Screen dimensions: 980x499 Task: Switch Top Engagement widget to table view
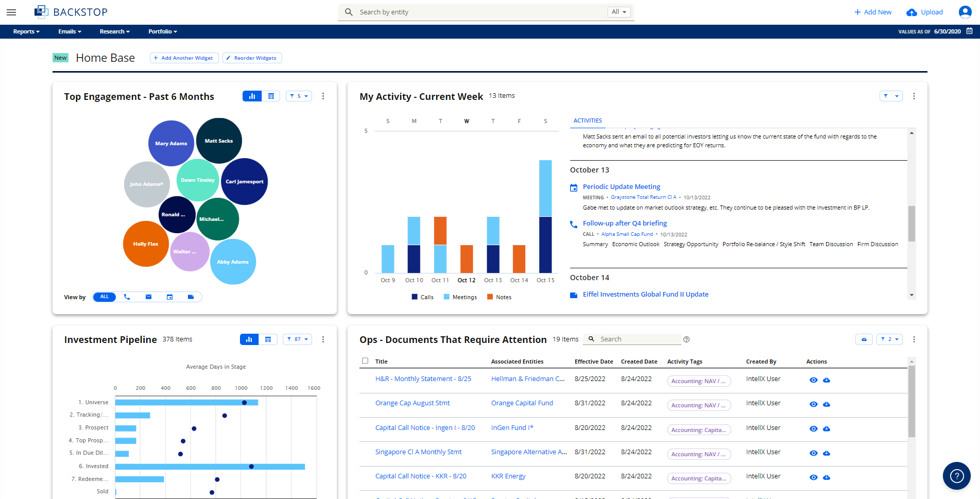271,96
